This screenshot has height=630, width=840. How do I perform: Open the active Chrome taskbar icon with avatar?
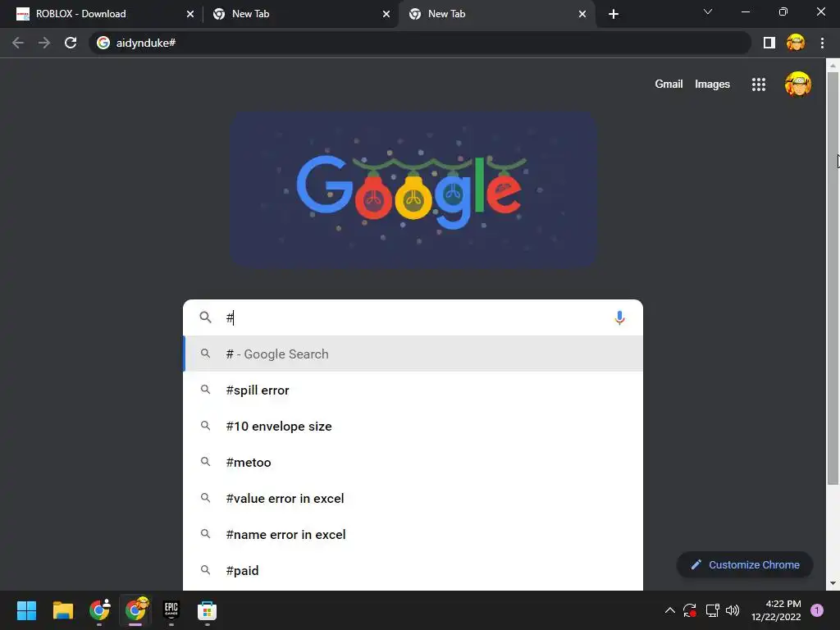135,610
